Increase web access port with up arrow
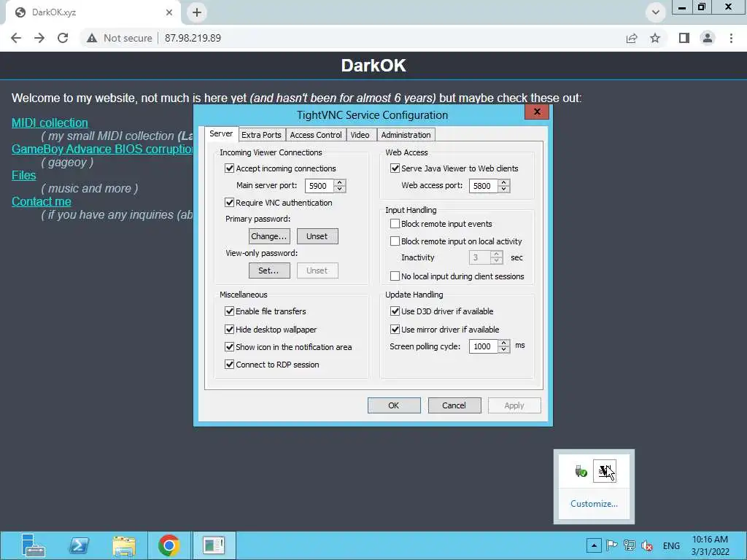The image size is (747, 560). click(504, 182)
